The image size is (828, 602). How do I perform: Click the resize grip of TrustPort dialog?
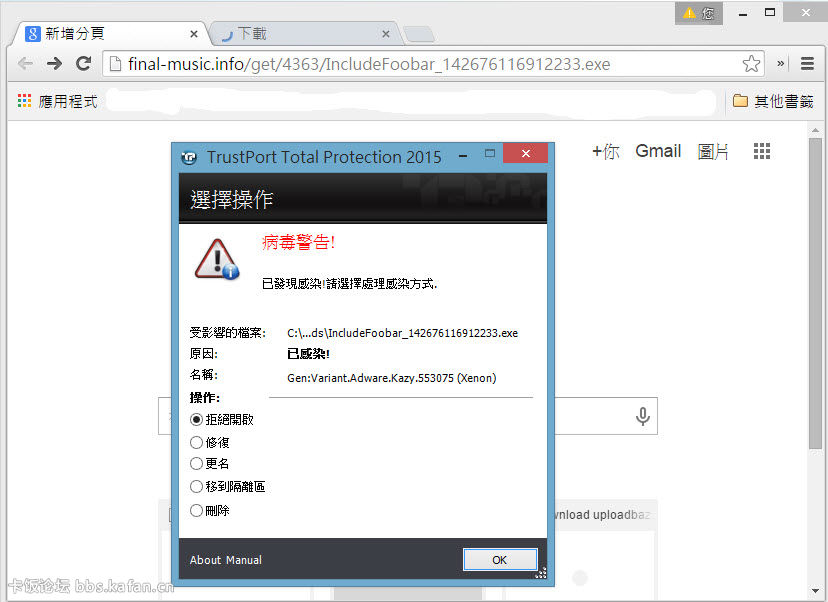[541, 573]
